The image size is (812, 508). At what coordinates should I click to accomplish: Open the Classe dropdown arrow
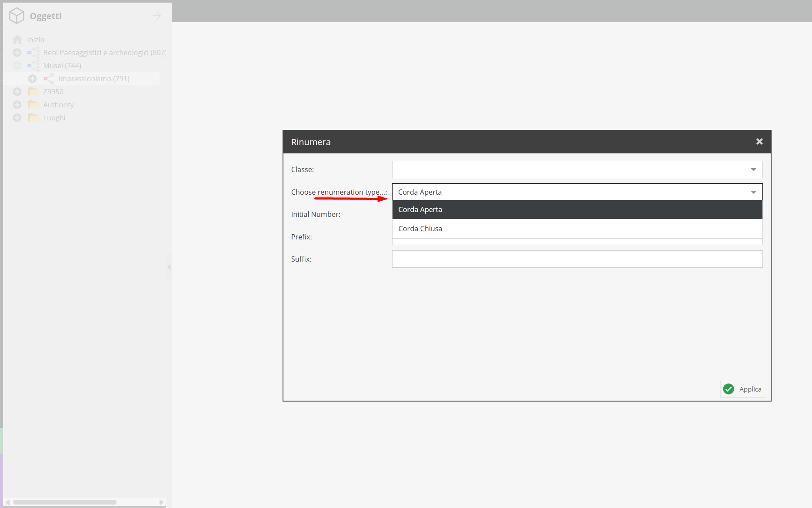point(753,169)
